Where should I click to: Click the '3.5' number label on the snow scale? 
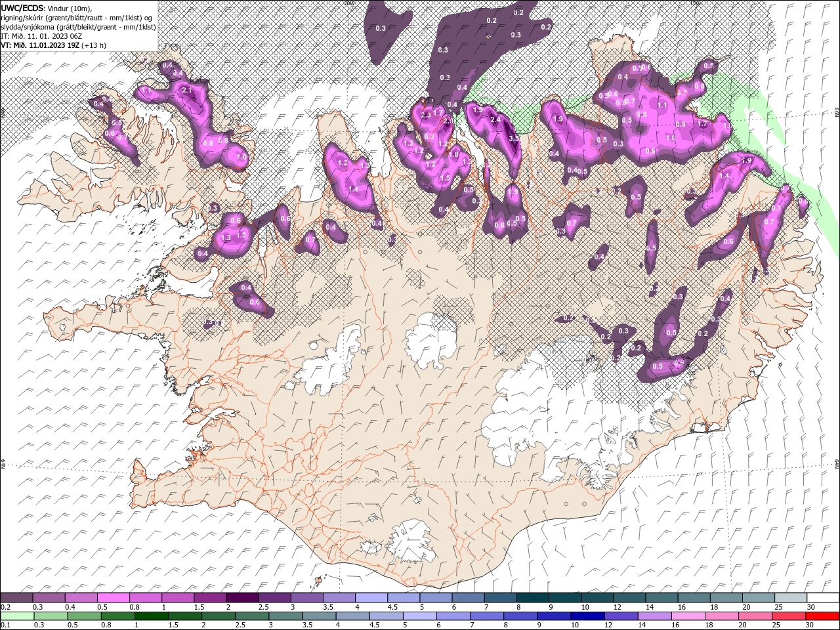click(327, 607)
